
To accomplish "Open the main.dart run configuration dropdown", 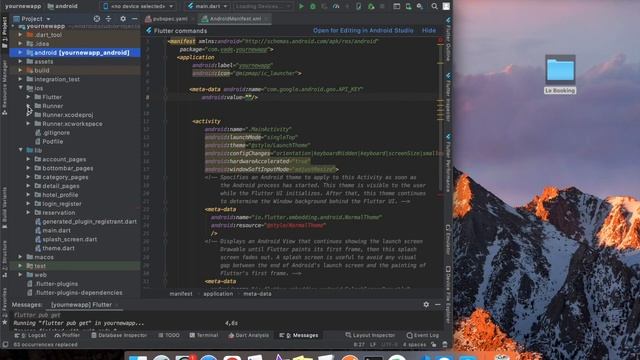I will tap(208, 6).
